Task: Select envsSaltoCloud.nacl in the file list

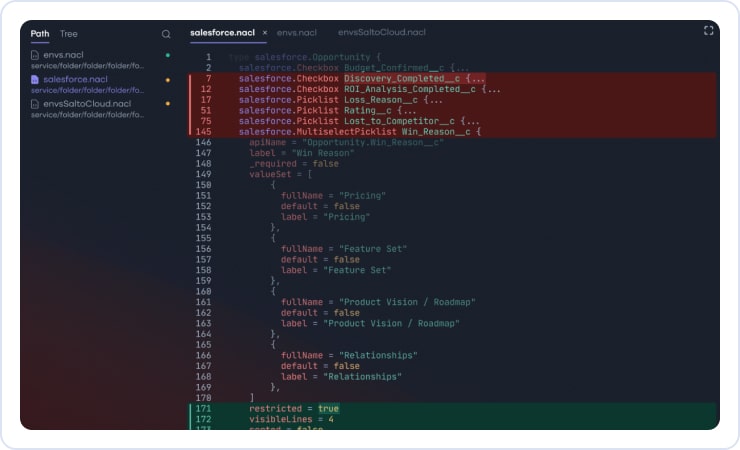Action: pos(87,104)
